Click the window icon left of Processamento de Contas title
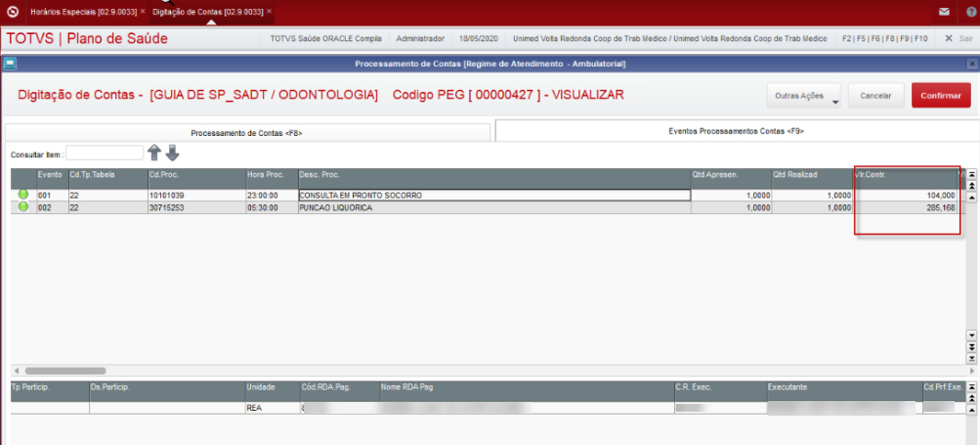The image size is (980, 445). pos(10,64)
